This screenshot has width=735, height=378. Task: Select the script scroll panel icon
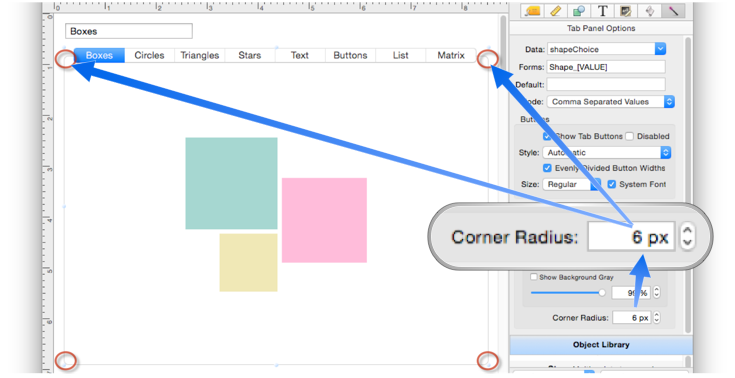[x=650, y=11]
